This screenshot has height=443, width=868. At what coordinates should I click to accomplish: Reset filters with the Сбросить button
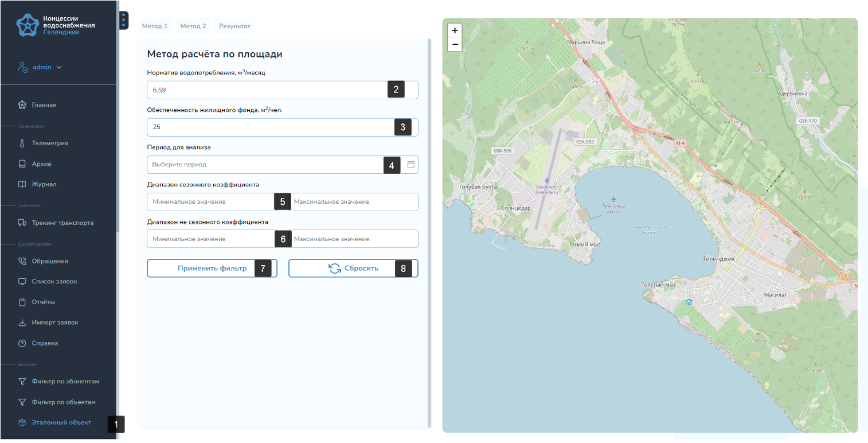pyautogui.click(x=353, y=269)
